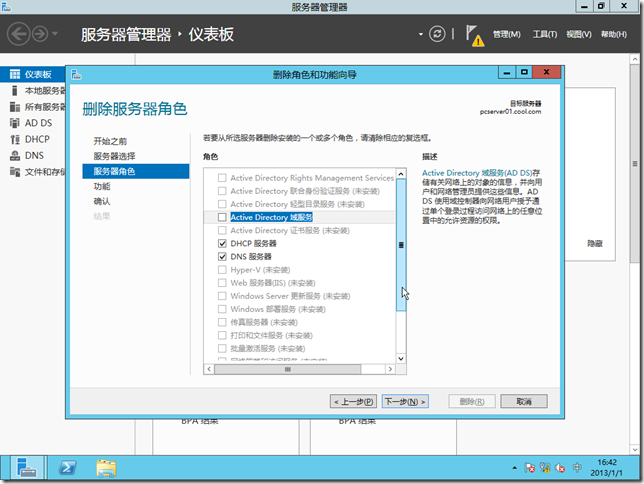Viewport: 644px width, 484px height.
Task: Click the DHCP sidebar icon
Action: (15, 139)
